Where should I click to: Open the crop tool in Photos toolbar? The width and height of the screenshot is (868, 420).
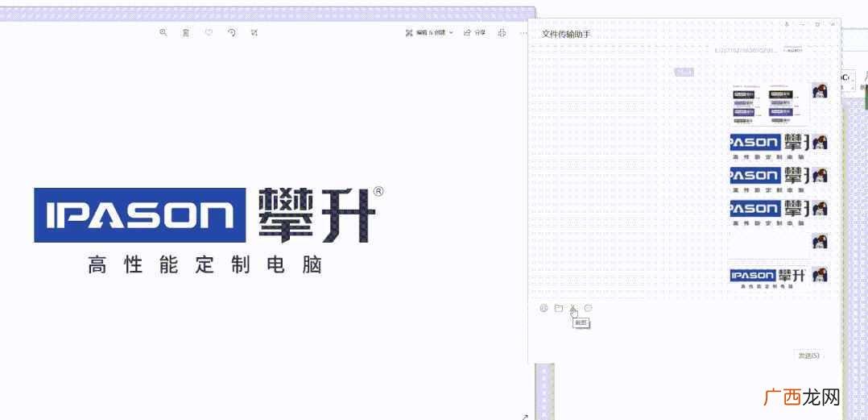(x=254, y=33)
